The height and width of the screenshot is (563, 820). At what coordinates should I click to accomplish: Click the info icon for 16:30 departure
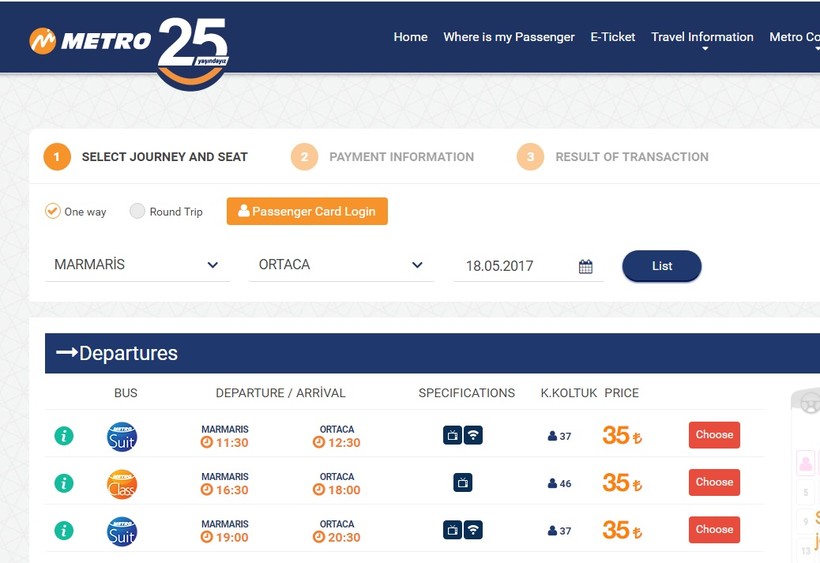(64, 483)
